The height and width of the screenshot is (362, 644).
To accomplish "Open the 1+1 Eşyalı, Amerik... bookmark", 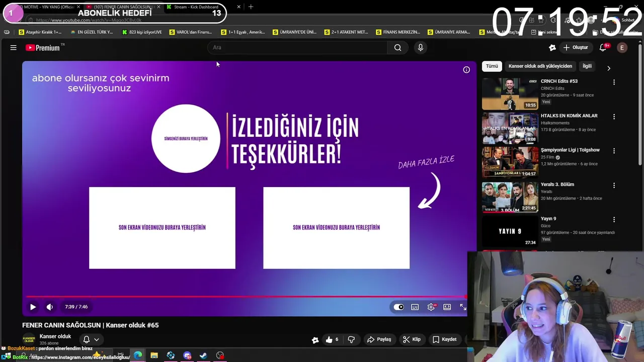I will (243, 32).
